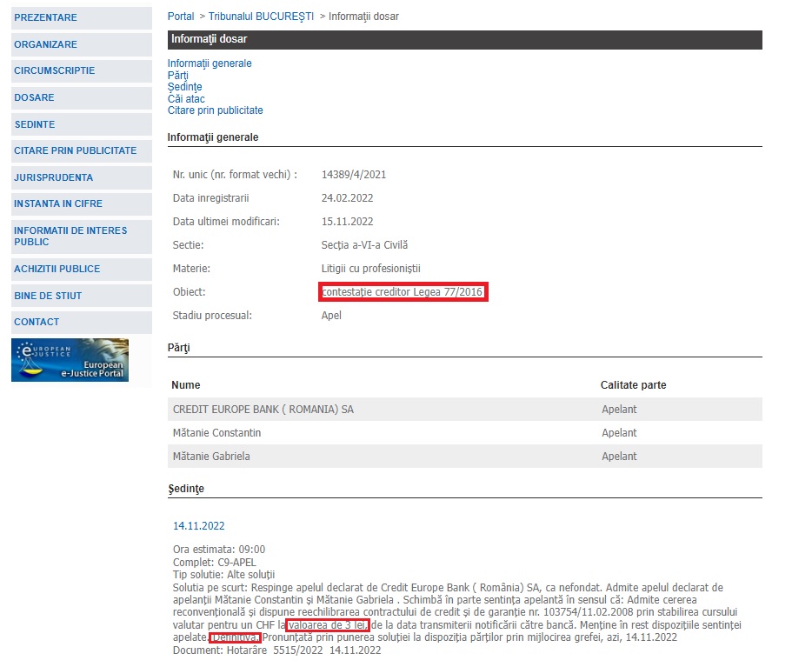The height and width of the screenshot is (667, 812).
Task: Open SEDINTE in the sidebar menu
Action: coord(82,125)
